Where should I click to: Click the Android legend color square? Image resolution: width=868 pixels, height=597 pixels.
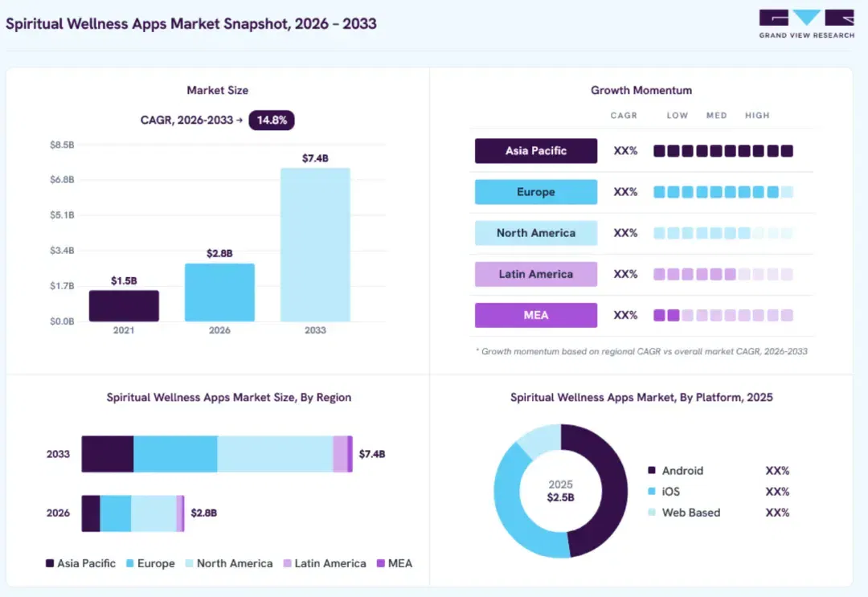[652, 470]
